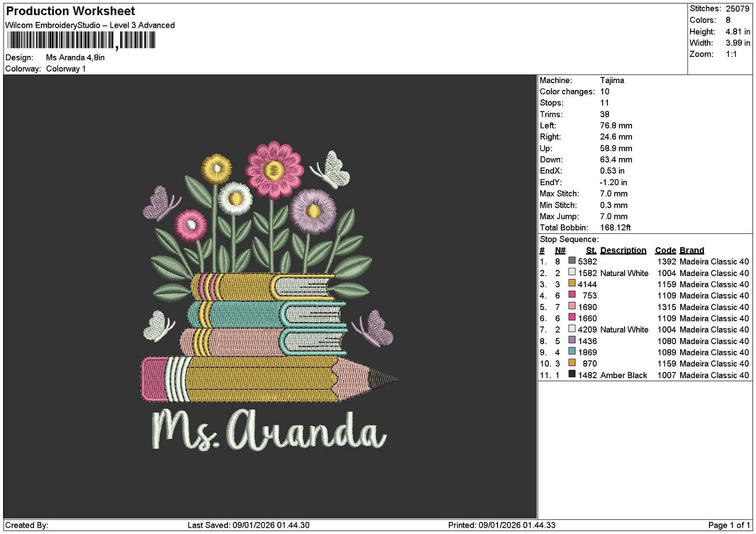Viewport: 756px width, 534px height.
Task: Click the Right value 24.6 mm
Action: (616, 137)
